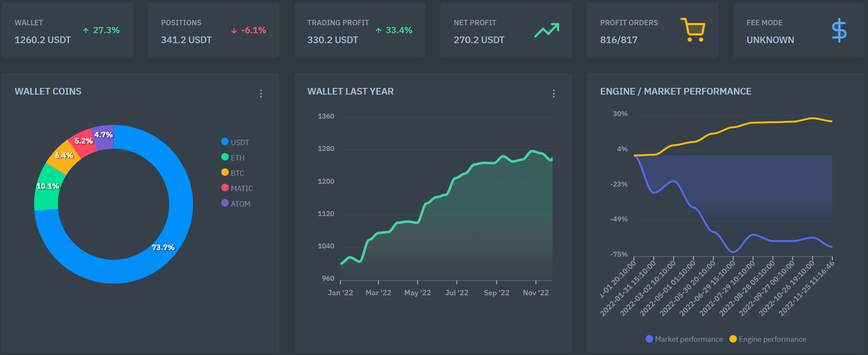Click the 1040 y-axis label
The image size is (868, 355).
(x=326, y=246)
